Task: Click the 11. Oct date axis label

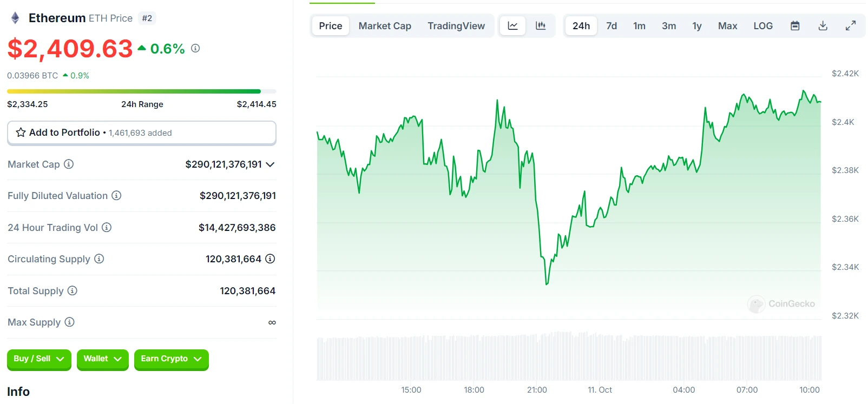Action: pos(600,389)
